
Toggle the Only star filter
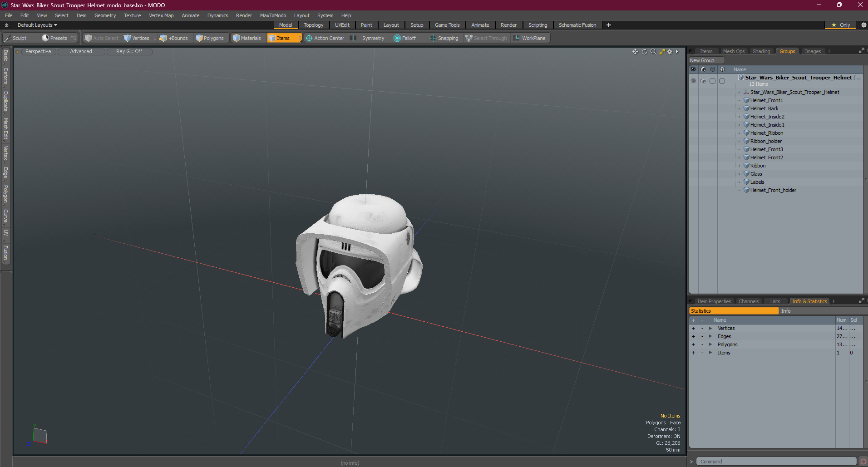pos(840,25)
